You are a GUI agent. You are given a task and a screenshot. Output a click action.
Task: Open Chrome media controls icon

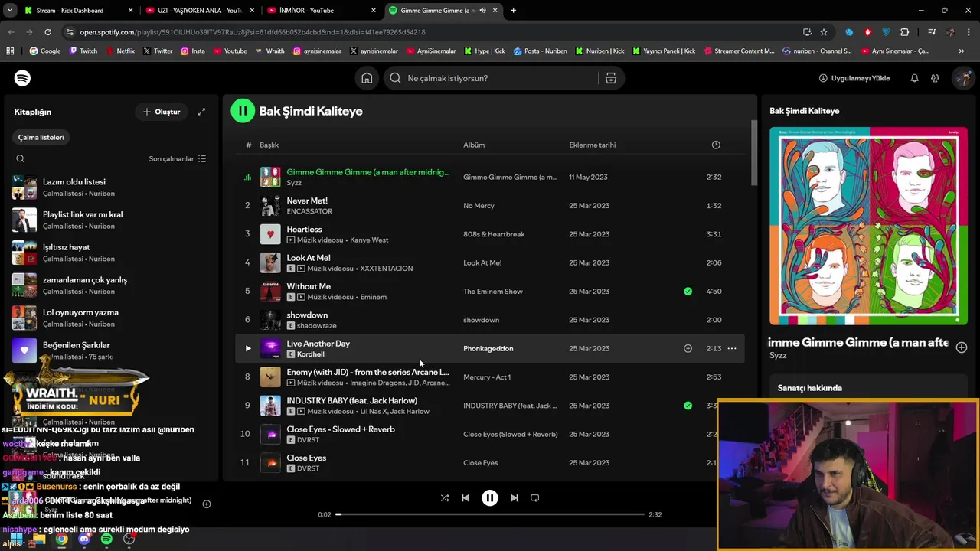pos(932,32)
